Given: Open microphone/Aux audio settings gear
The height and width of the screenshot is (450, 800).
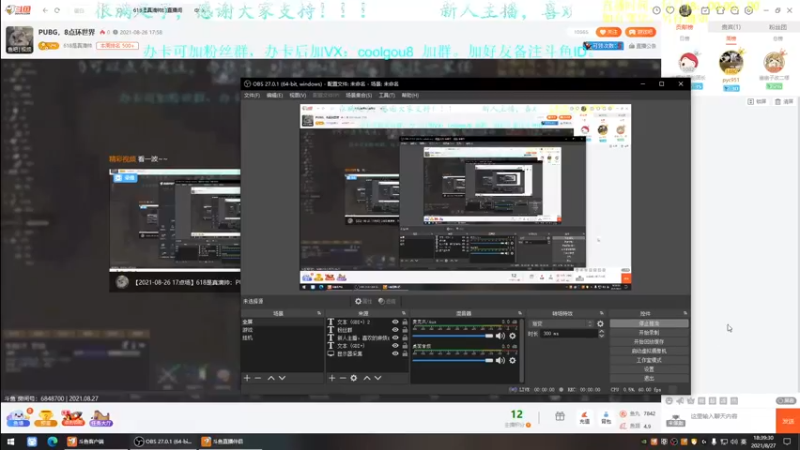Looking at the screenshot, I should click(512, 336).
